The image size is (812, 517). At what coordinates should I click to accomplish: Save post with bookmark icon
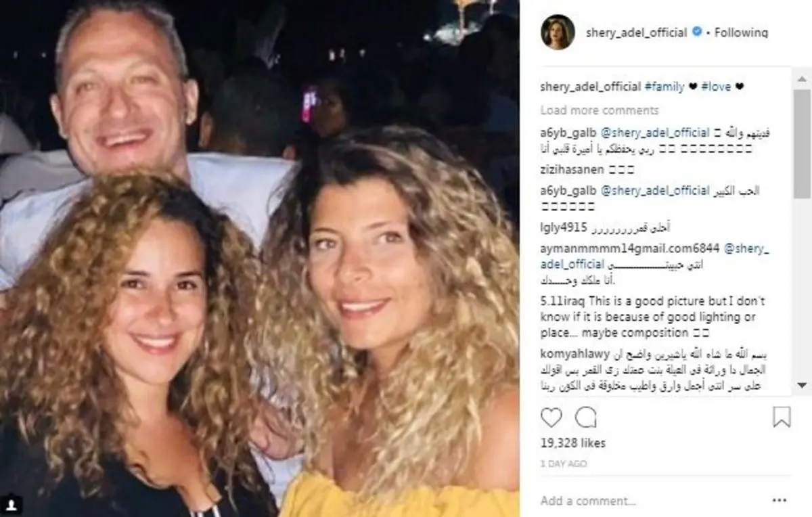pos(782,417)
